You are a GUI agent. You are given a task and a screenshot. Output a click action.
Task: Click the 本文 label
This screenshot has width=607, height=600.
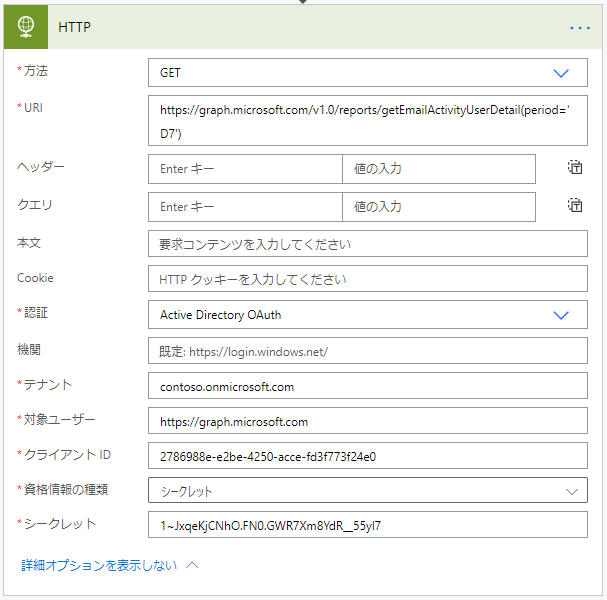pyautogui.click(x=29, y=243)
